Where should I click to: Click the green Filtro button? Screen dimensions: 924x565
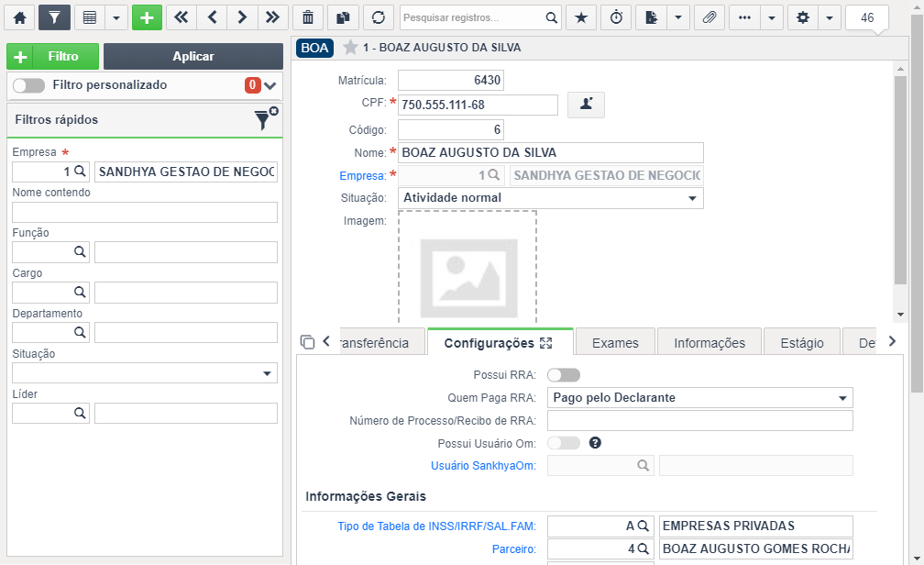(52, 57)
